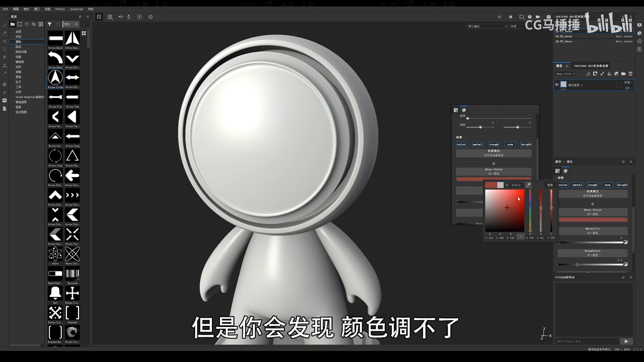Click the reset rotation clock icon
Screen dimensions: 644x362
point(150,17)
